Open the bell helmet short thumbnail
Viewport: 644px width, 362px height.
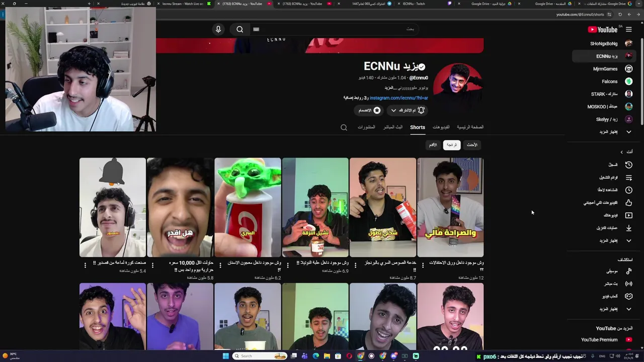click(x=113, y=207)
